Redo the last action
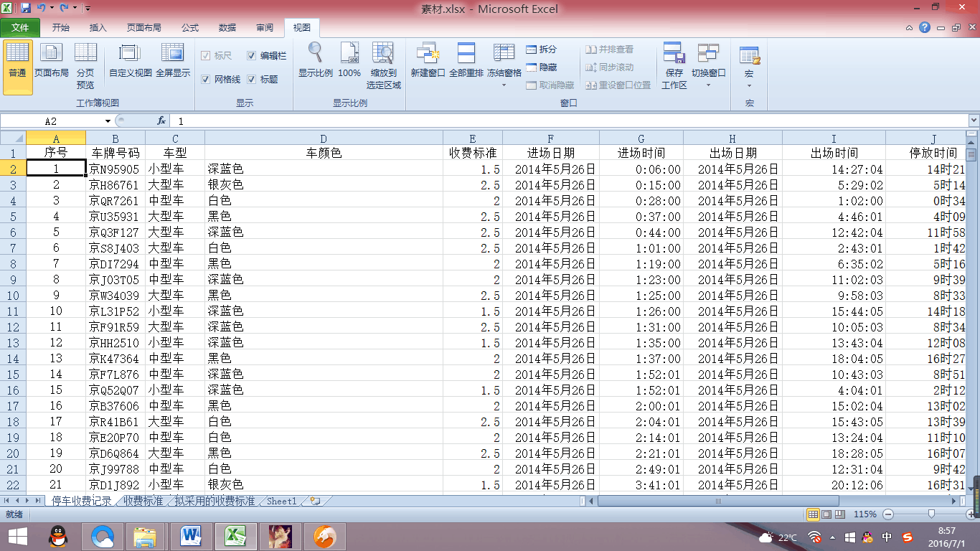 65,9
